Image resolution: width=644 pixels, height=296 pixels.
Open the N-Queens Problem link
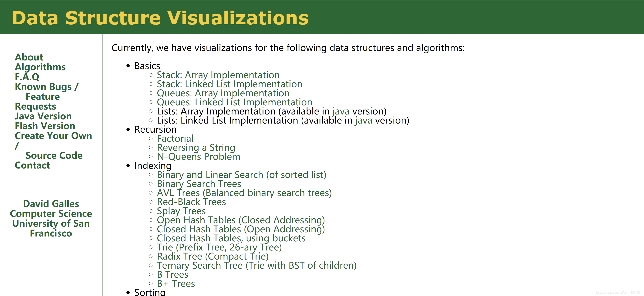pyautogui.click(x=198, y=157)
